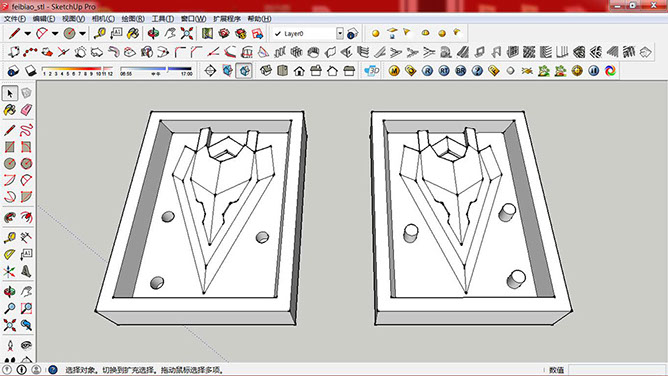Open the 绘图(R) Draw menu
The height and width of the screenshot is (376, 668).
133,19
